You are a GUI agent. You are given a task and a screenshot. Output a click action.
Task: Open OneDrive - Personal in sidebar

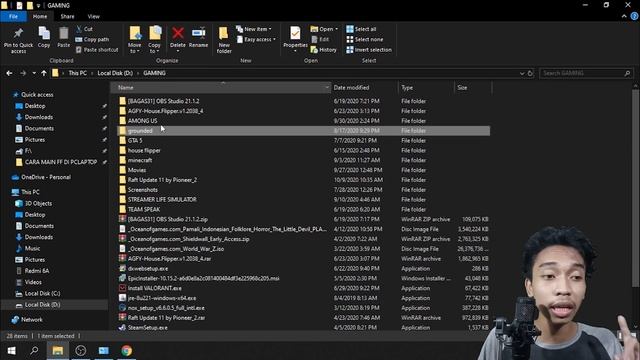[x=46, y=177]
